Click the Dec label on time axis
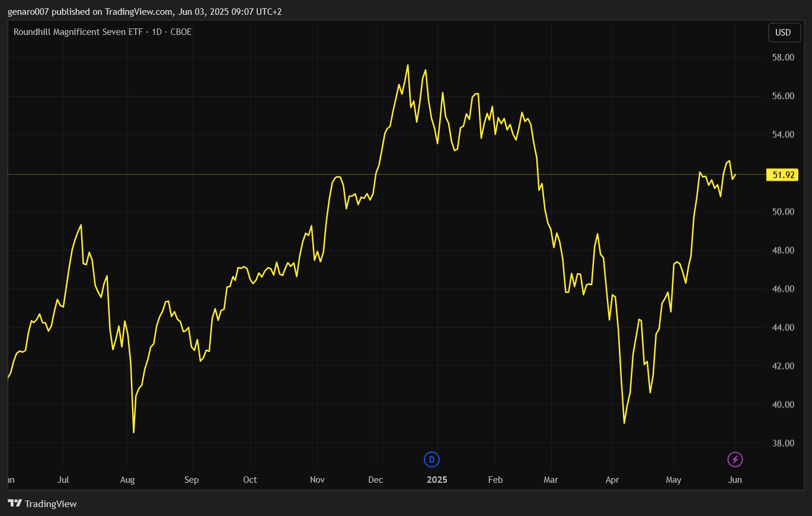 point(376,480)
